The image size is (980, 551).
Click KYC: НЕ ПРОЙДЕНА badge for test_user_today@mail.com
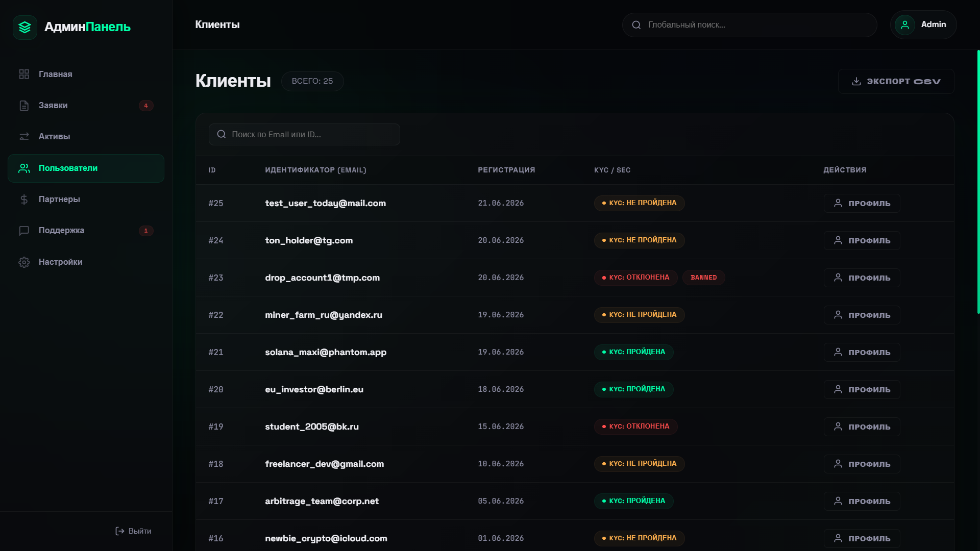tap(640, 203)
